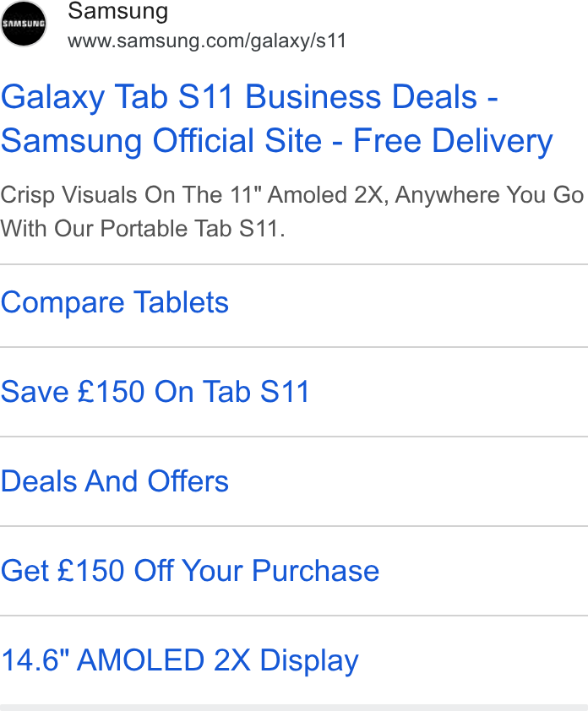
Task: Click the word "Offers" in Deals sitelink
Action: point(188,481)
